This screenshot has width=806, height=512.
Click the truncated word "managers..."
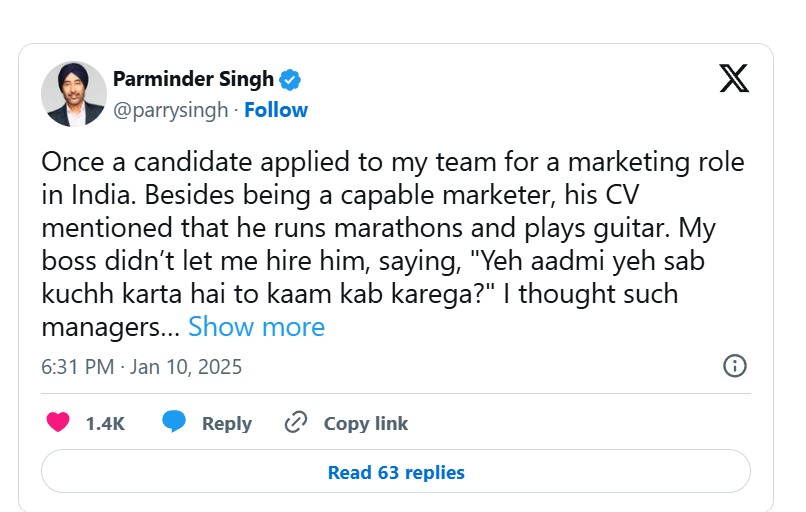tap(110, 327)
